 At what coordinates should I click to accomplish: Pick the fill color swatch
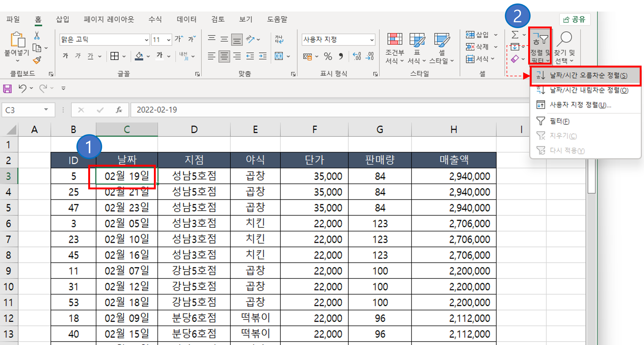139,56
